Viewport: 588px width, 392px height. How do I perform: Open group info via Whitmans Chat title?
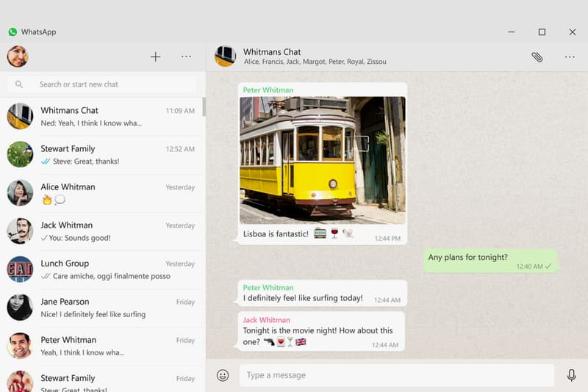click(x=272, y=52)
